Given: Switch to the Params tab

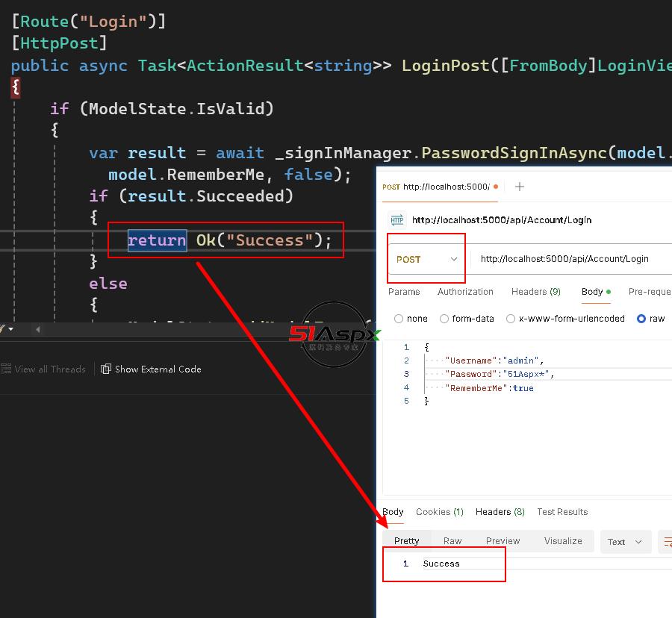Looking at the screenshot, I should click(404, 292).
